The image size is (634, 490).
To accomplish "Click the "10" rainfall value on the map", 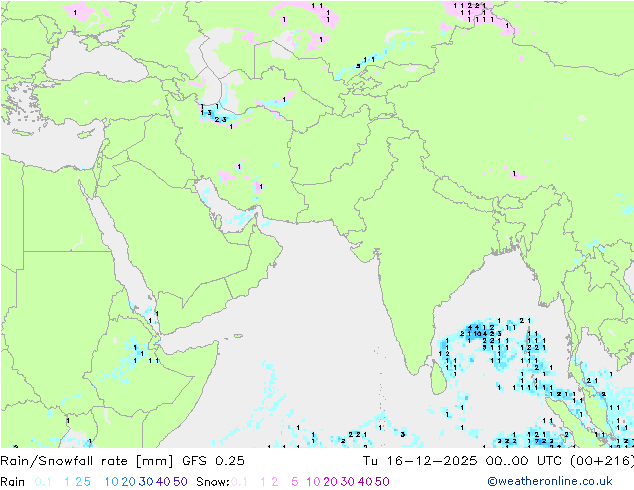I will click(x=478, y=334).
